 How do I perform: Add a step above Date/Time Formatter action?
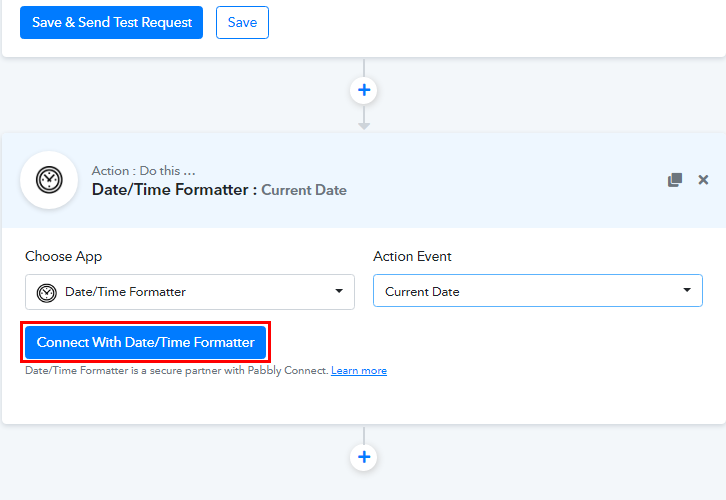pyautogui.click(x=364, y=90)
